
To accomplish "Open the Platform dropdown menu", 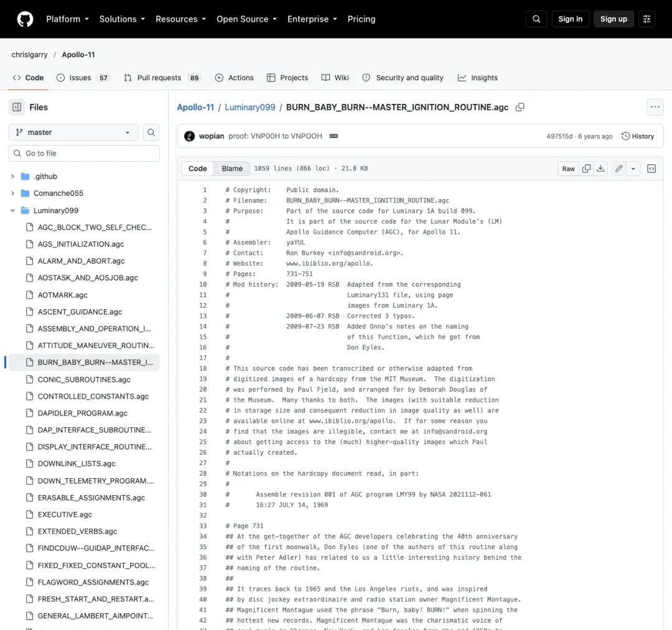I will coord(67,19).
